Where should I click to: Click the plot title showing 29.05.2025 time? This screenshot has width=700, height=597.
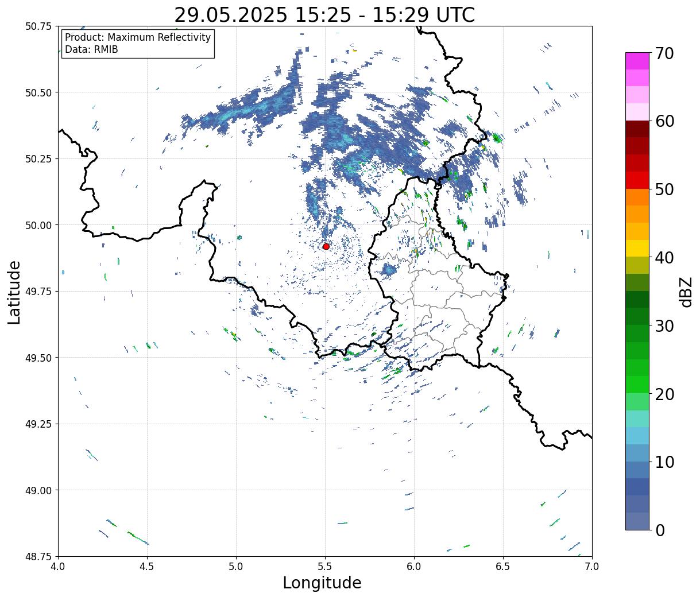(x=324, y=15)
